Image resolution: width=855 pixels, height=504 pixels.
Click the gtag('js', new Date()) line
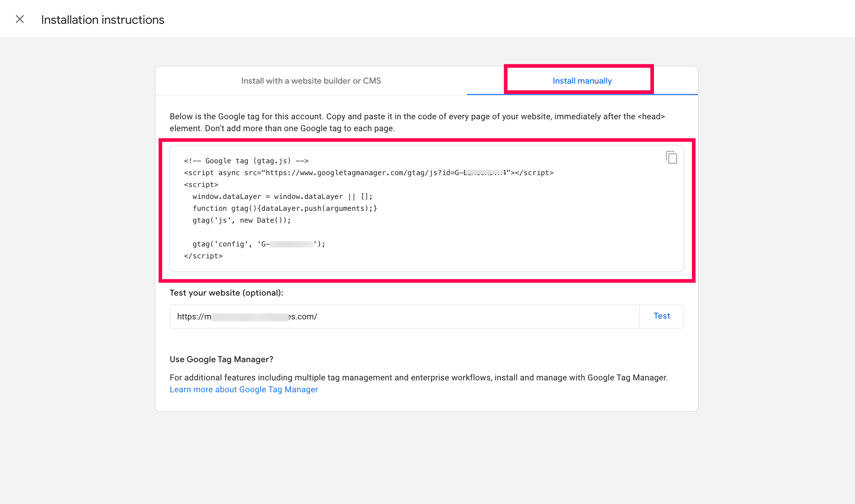[242, 220]
